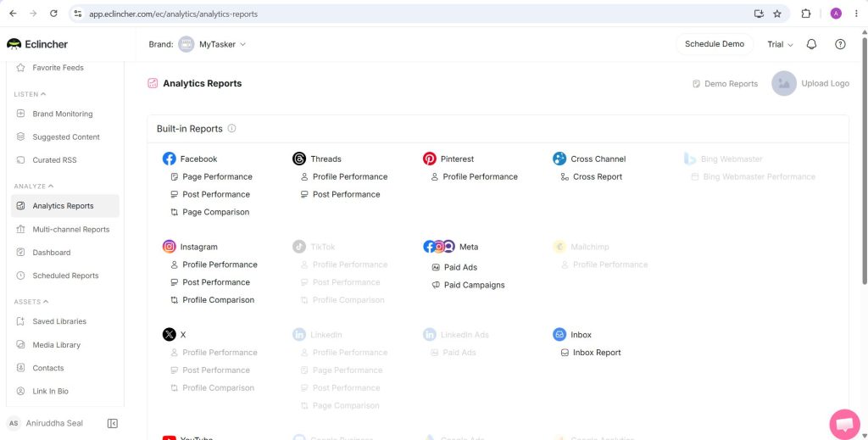Select Analytics Reports in sidebar

point(64,206)
